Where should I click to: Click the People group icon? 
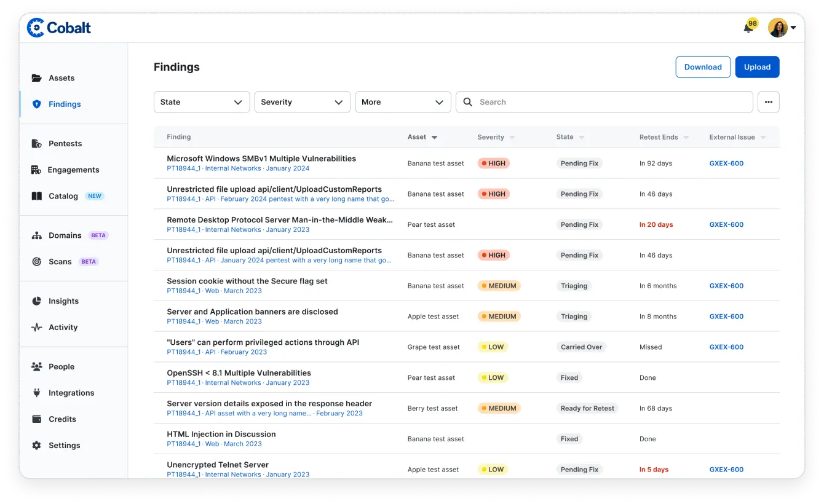(x=37, y=367)
